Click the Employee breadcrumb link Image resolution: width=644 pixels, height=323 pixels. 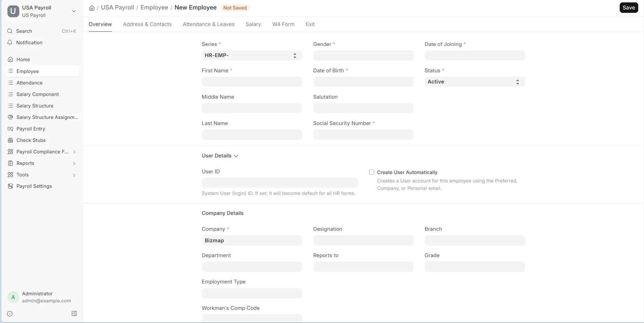tap(154, 7)
